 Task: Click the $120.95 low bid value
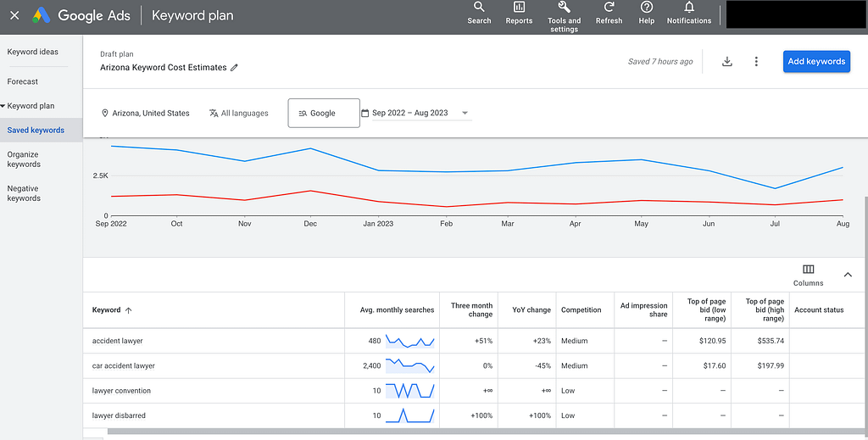(712, 341)
